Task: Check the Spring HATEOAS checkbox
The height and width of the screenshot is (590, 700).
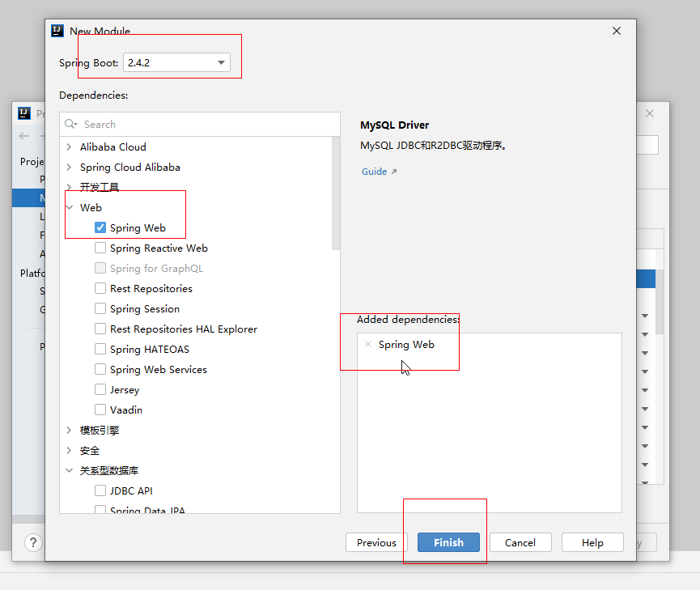Action: coord(100,349)
